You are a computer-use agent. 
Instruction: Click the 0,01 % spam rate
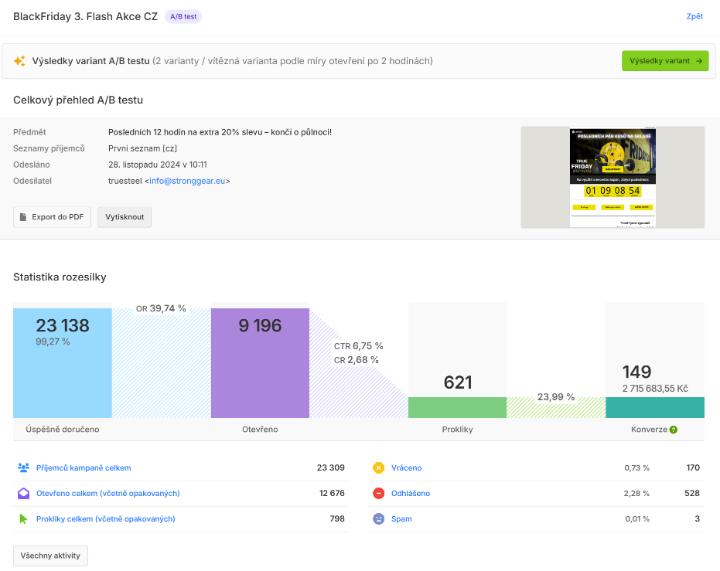pos(637,519)
